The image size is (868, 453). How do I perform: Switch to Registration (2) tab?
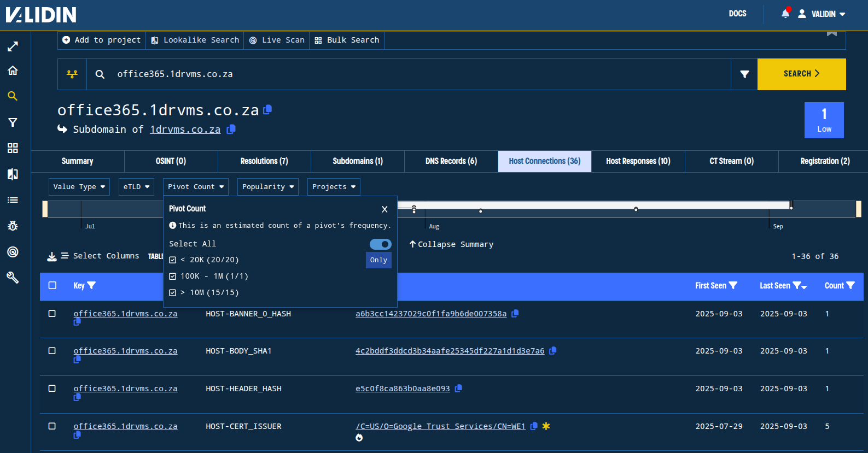[x=825, y=161]
